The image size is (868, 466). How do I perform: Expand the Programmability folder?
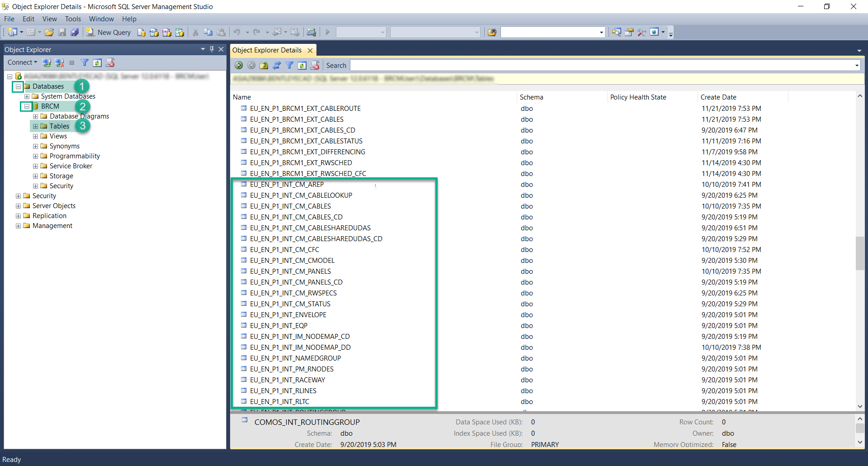tap(35, 156)
